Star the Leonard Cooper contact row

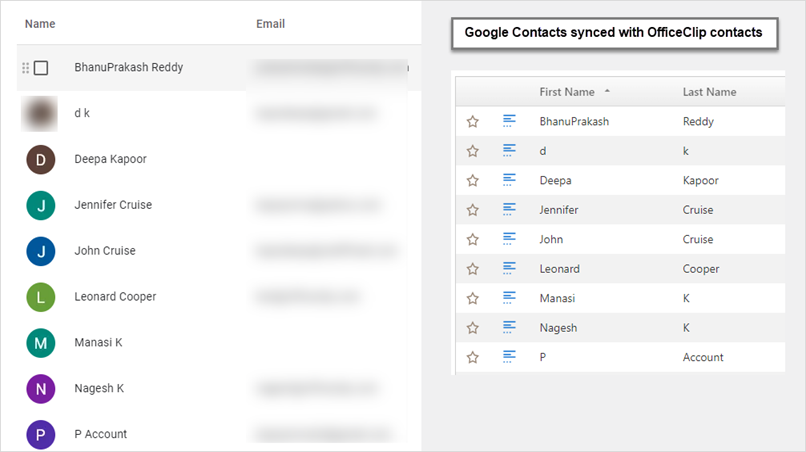point(472,269)
